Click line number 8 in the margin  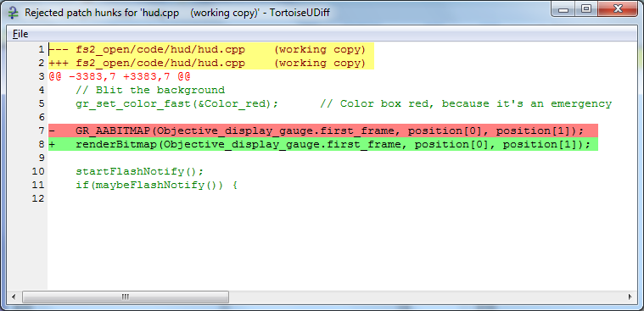[x=41, y=144]
